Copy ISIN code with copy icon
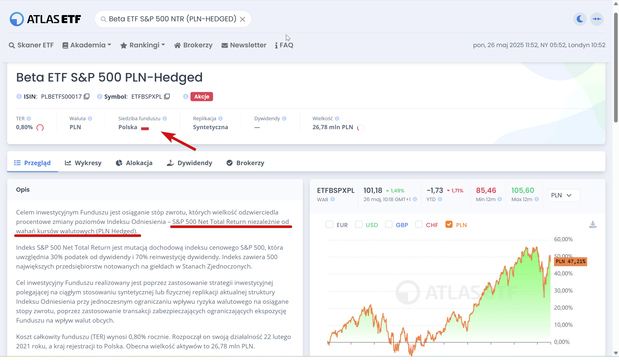 [87, 96]
